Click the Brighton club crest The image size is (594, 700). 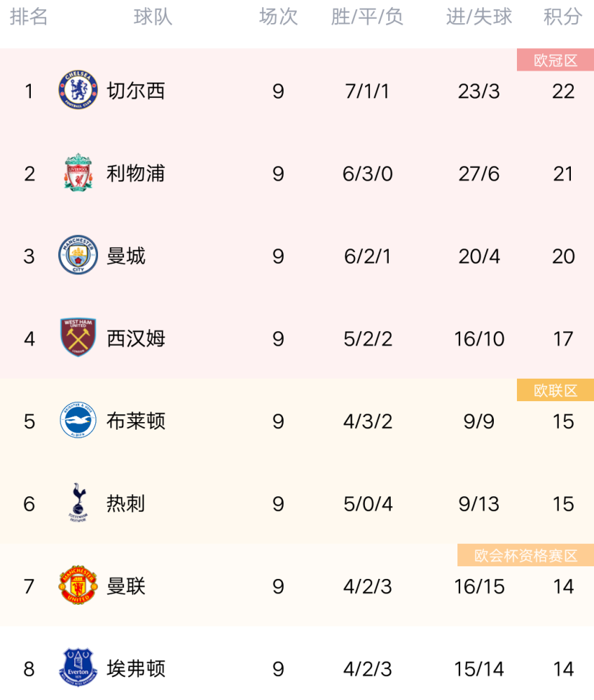pos(78,420)
